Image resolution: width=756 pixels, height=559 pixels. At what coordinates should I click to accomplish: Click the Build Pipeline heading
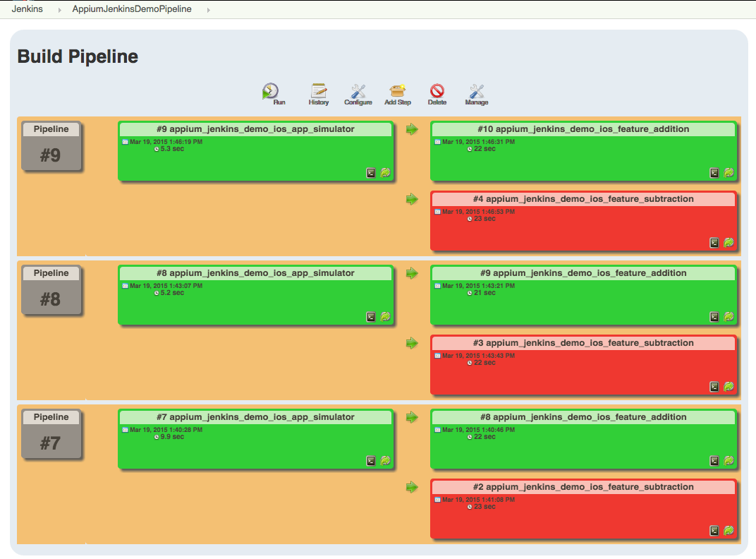(x=78, y=56)
